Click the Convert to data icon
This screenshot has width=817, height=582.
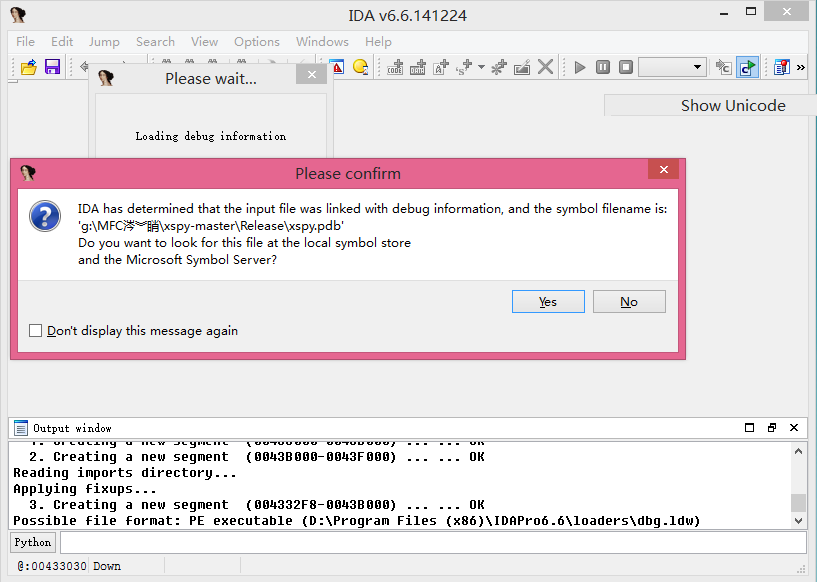click(x=417, y=67)
